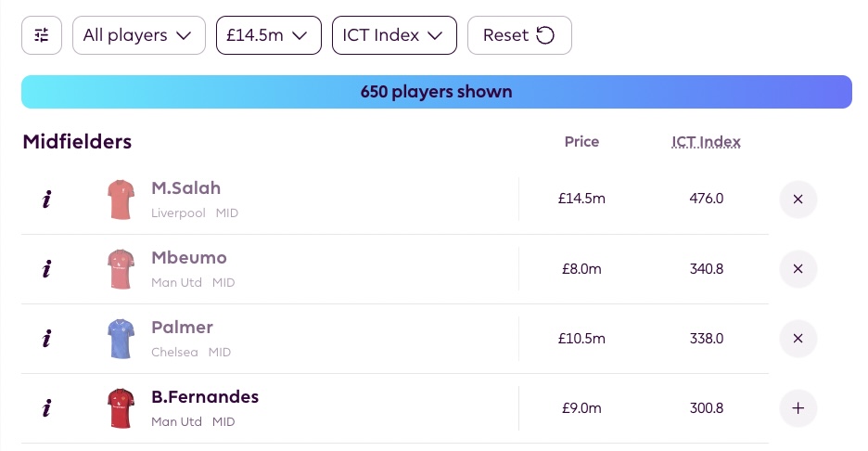Viewport: 868px width, 451px height.
Task: Click the Palmer Chelsea shirt thumbnail
Action: pyautogui.click(x=121, y=339)
